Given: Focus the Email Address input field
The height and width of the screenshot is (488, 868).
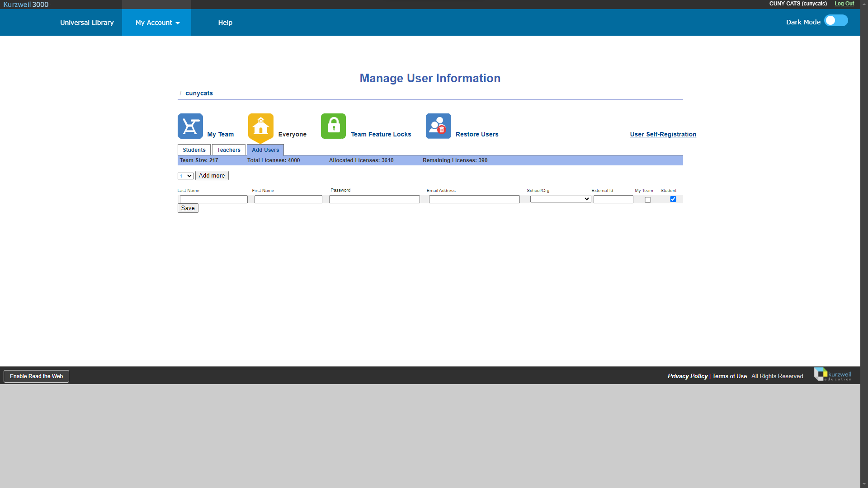Looking at the screenshot, I should click(475, 199).
